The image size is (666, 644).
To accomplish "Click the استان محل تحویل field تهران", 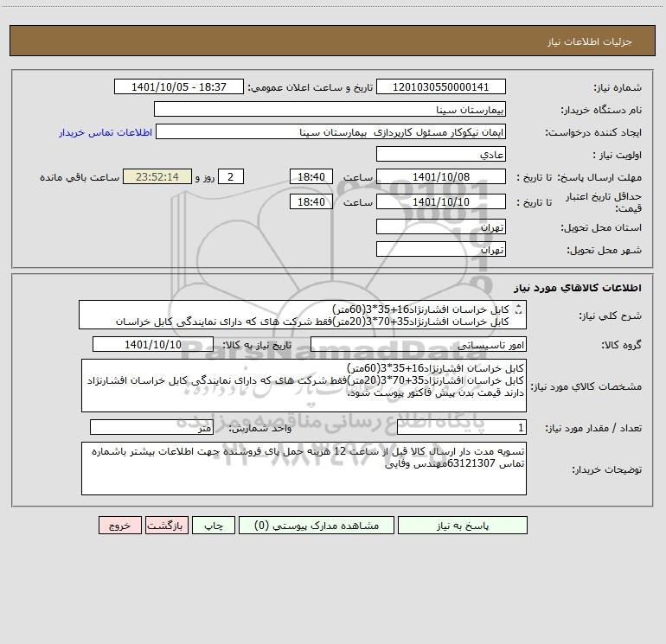I will pyautogui.click(x=441, y=226).
